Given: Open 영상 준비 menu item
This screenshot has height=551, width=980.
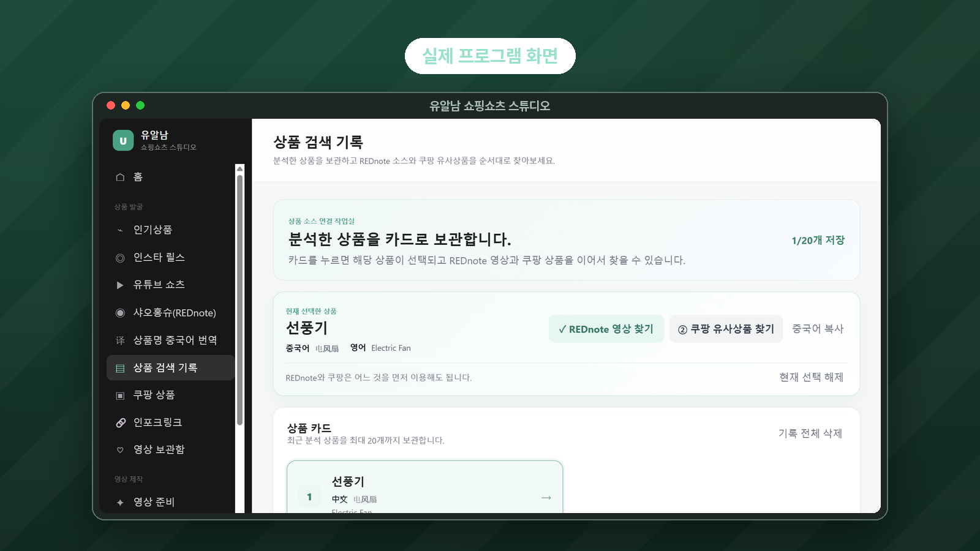Looking at the screenshot, I should click(x=170, y=502).
